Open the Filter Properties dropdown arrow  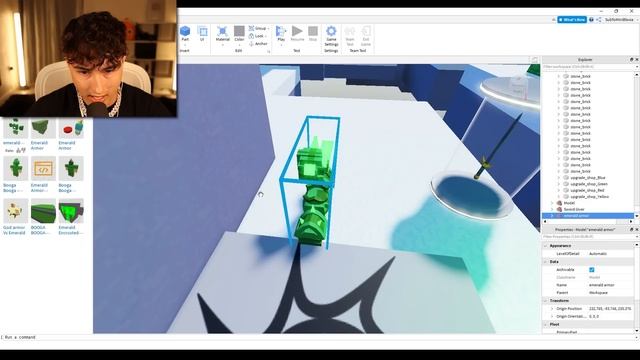[x=637, y=237]
